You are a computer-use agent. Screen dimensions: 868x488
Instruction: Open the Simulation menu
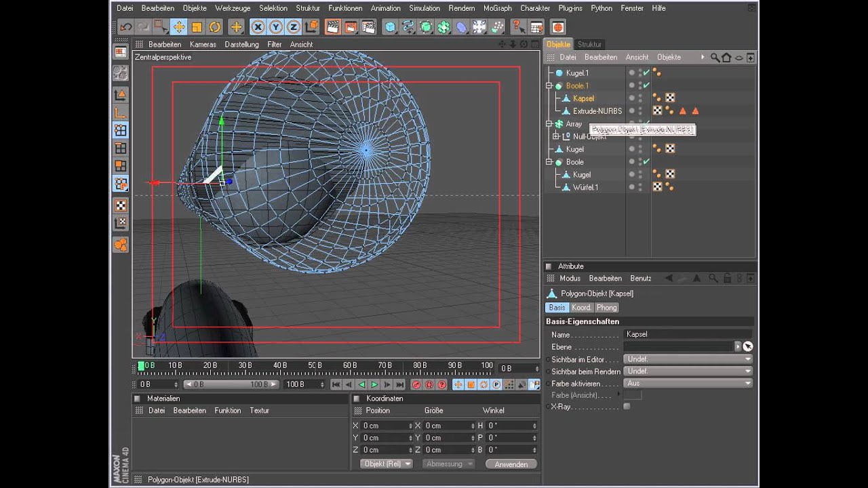(425, 8)
